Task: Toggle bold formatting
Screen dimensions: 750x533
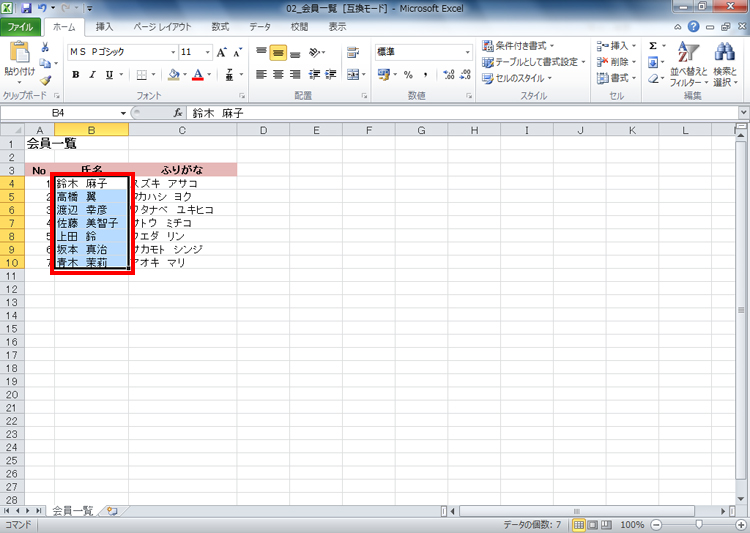Action: tap(76, 75)
